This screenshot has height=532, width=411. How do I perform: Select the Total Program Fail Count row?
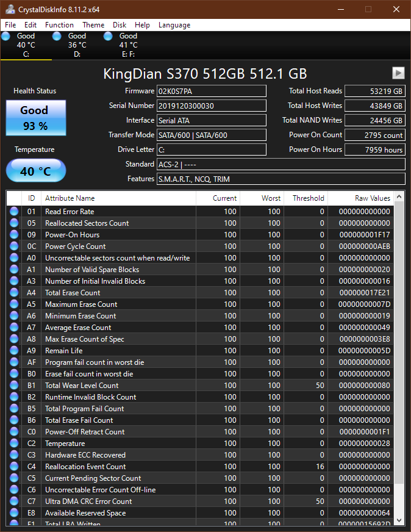click(x=200, y=409)
